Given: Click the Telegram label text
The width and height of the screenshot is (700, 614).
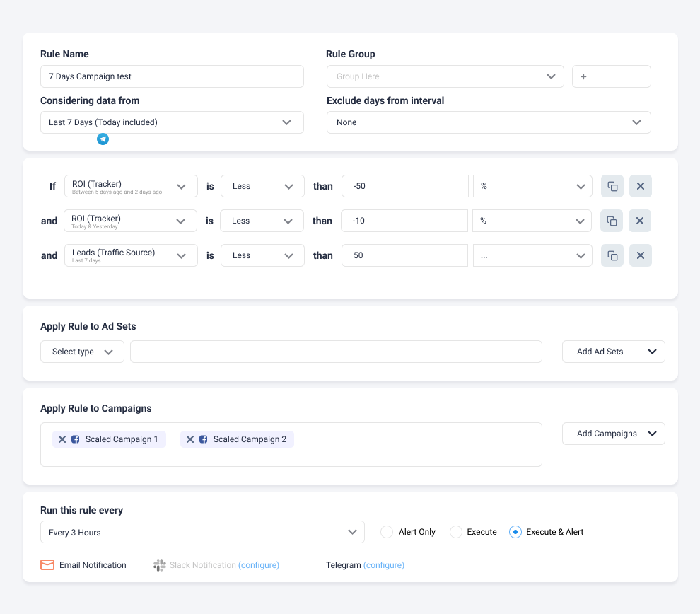Looking at the screenshot, I should (344, 565).
